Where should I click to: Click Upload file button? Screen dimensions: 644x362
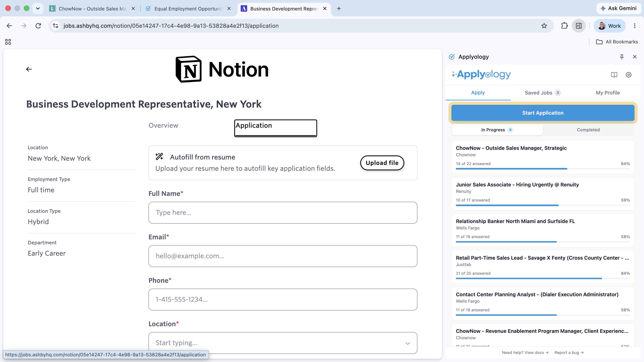pos(382,163)
